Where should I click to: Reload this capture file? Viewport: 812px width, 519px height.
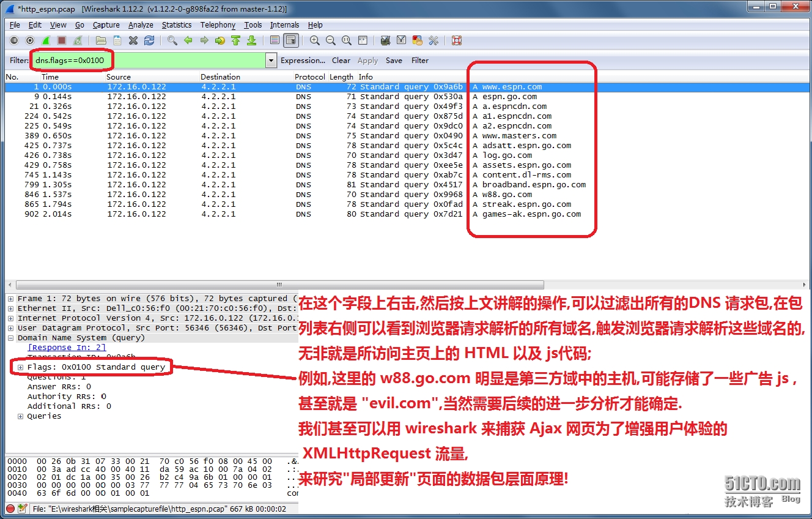tap(149, 40)
